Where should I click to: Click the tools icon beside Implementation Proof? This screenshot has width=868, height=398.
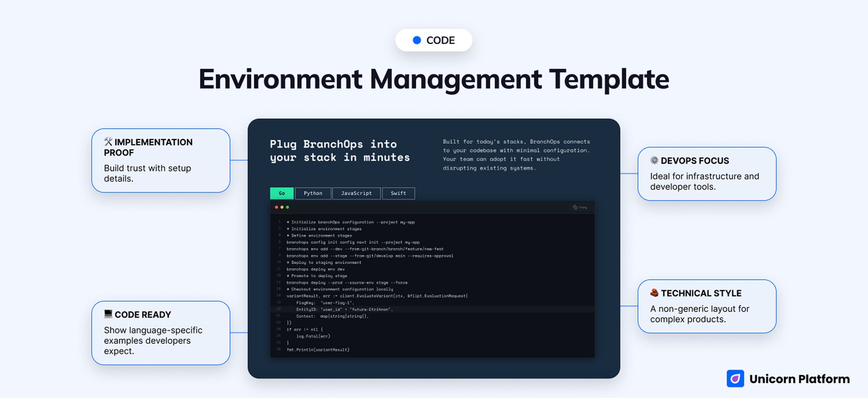pyautogui.click(x=108, y=142)
